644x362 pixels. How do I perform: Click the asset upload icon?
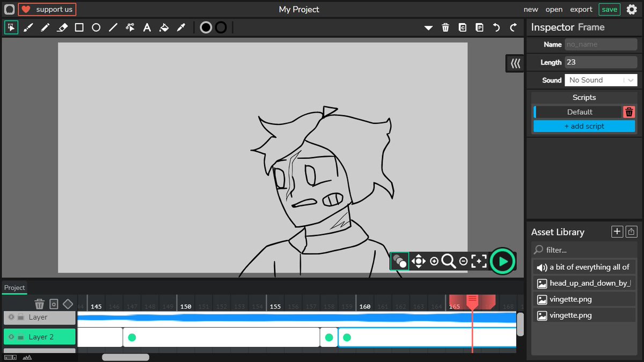coord(632,232)
